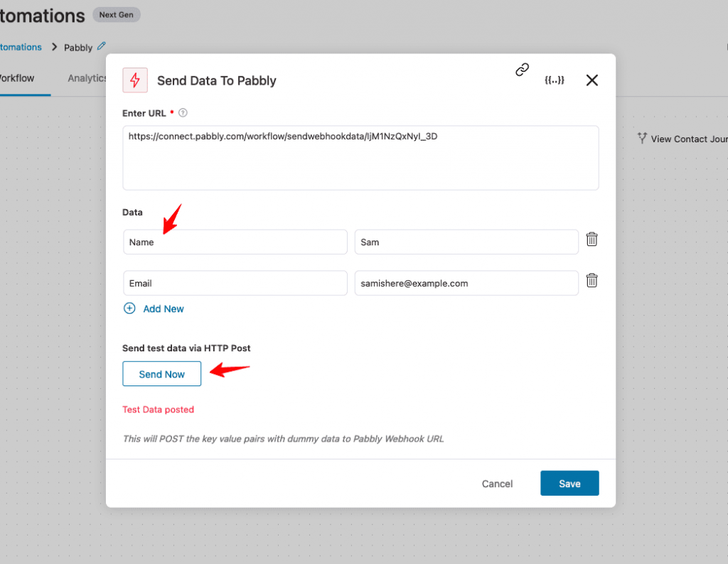Click the samishere@example.com value field
The width and height of the screenshot is (728, 564).
point(466,283)
